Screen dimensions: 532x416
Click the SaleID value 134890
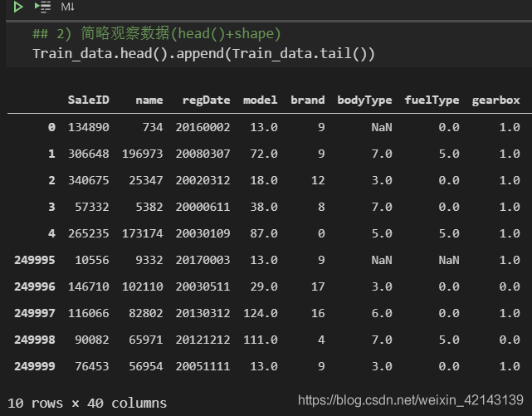(x=88, y=127)
